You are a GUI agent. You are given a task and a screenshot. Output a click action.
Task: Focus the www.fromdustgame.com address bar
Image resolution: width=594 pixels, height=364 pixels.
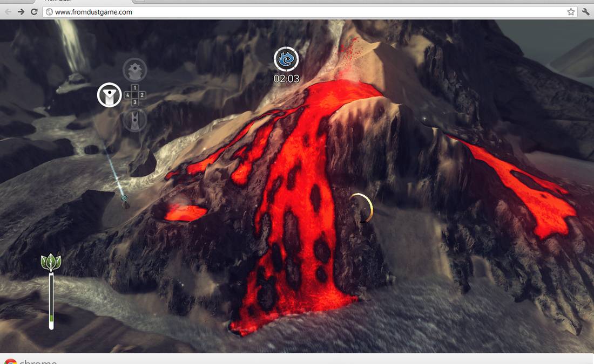310,12
